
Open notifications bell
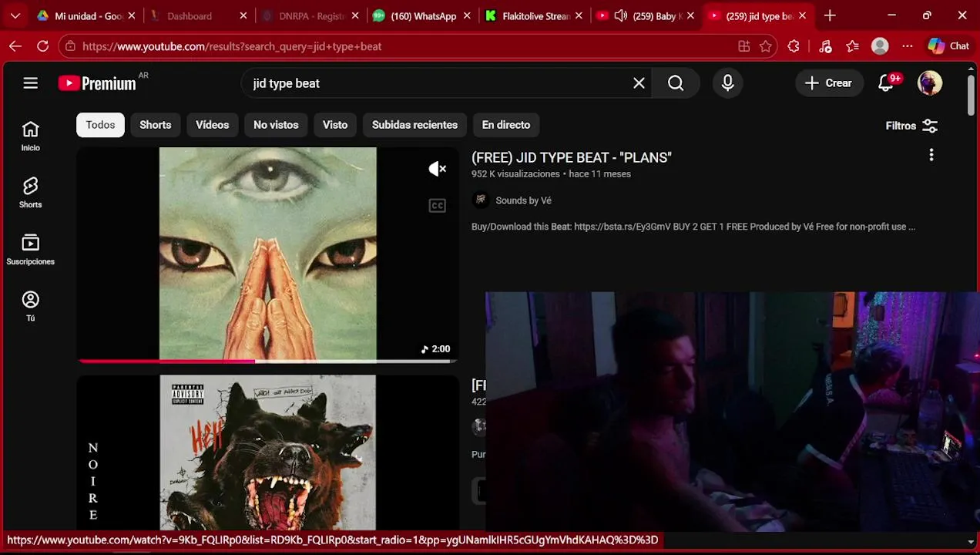coord(886,83)
